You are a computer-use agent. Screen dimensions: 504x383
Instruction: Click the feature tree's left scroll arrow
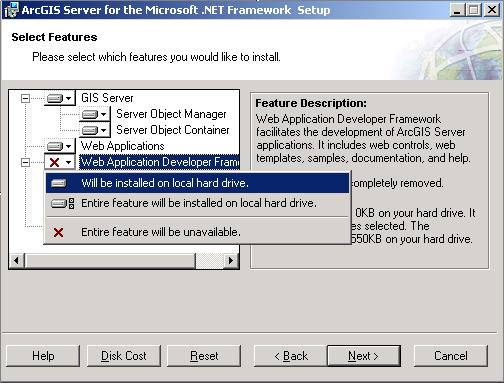point(17,260)
